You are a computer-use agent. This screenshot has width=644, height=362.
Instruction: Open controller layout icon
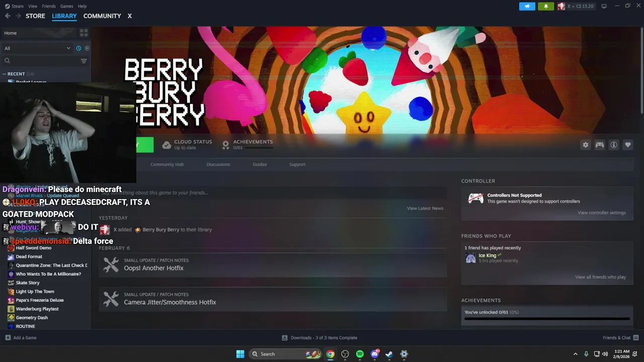click(600, 145)
